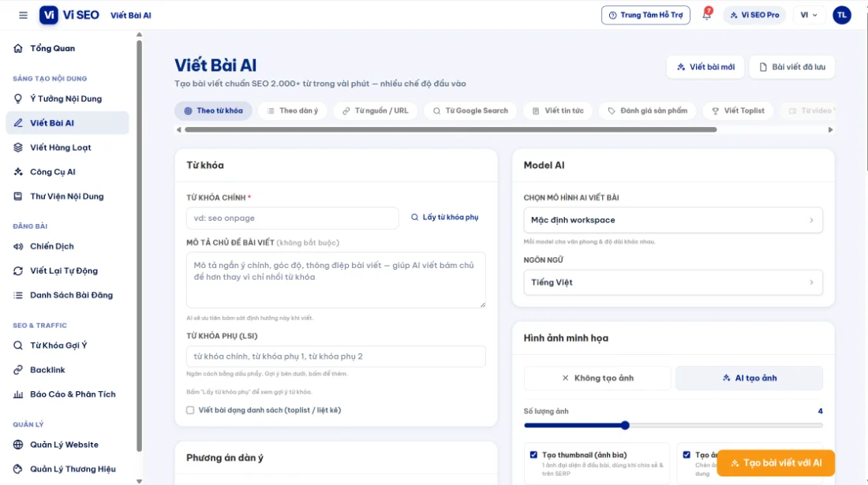Screen dimensions: 868x485
Task: Switch to the Viết tin tức tab
Action: 557,110
